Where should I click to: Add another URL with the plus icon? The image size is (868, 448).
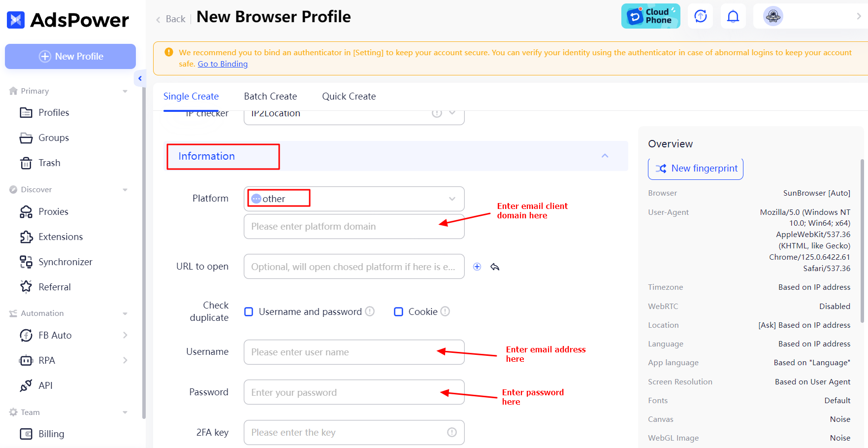pyautogui.click(x=477, y=267)
